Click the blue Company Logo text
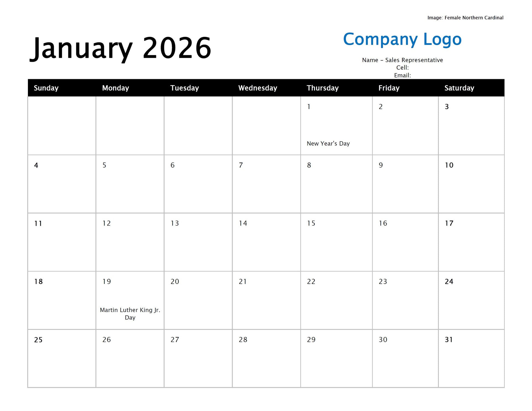532x411 pixels. (x=402, y=39)
